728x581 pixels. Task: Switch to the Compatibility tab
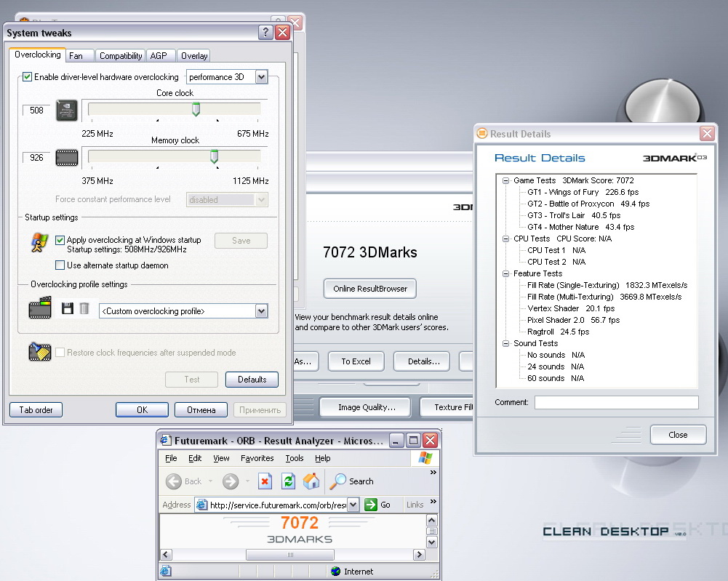(121, 56)
